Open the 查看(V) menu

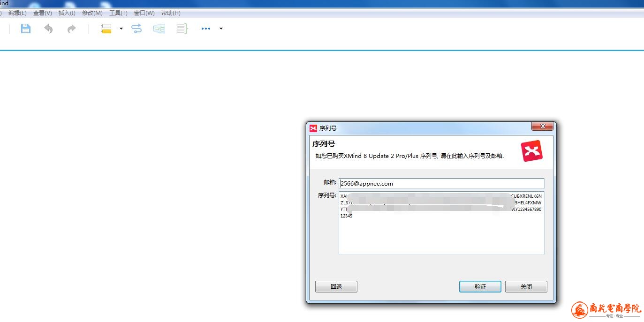click(x=42, y=13)
